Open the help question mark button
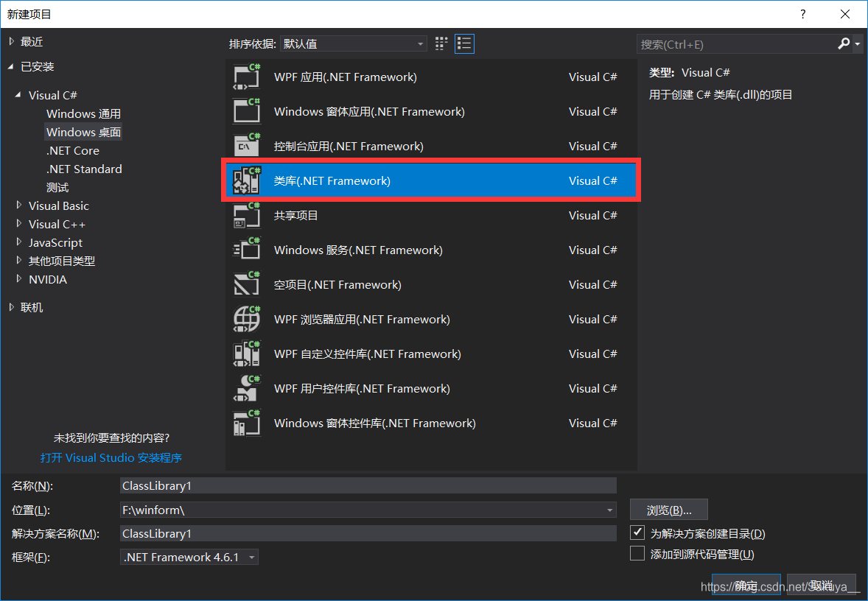Screen dimensions: 868x601 click(x=802, y=14)
